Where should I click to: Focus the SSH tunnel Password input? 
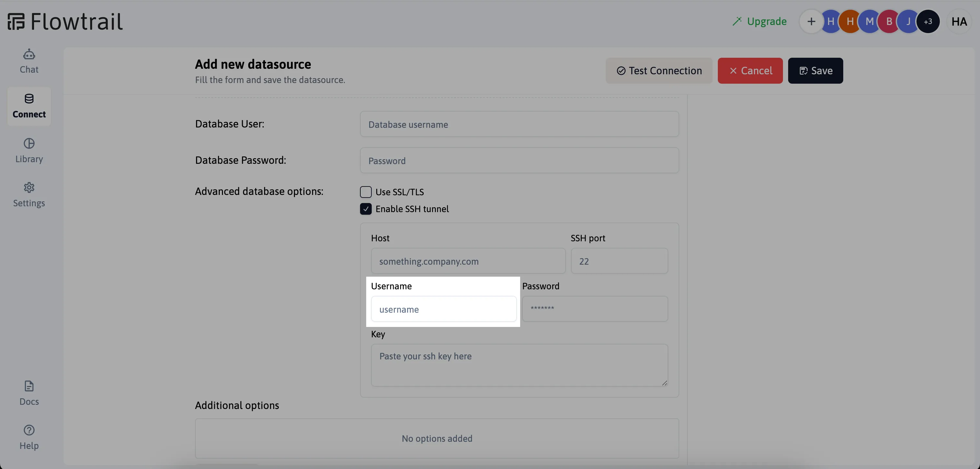tap(595, 309)
